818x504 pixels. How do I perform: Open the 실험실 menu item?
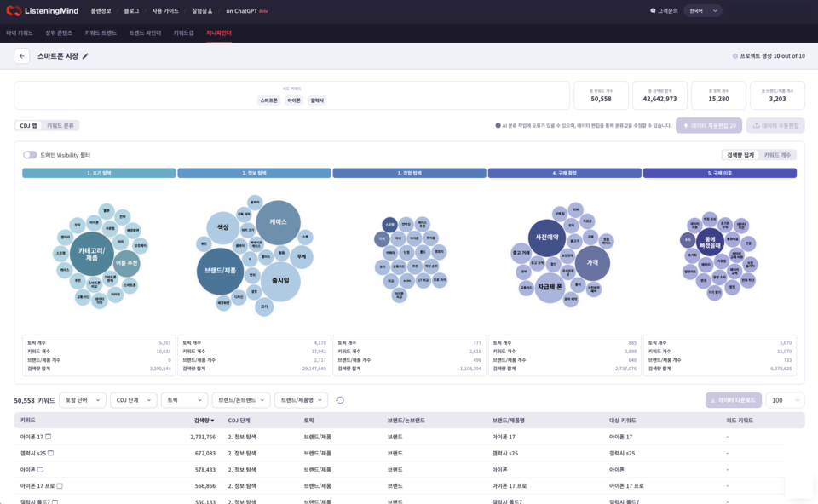201,11
